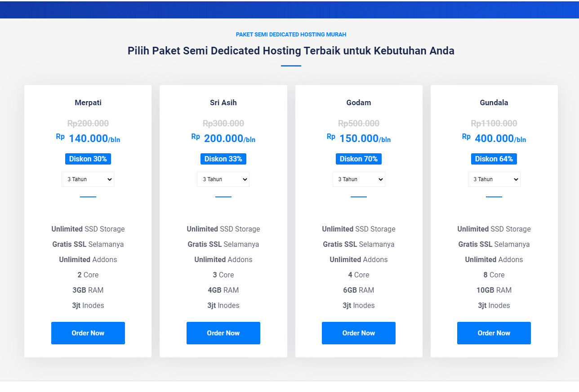This screenshot has width=579, height=392.
Task: Order the Sri Asih hosting package
Action: 223,333
